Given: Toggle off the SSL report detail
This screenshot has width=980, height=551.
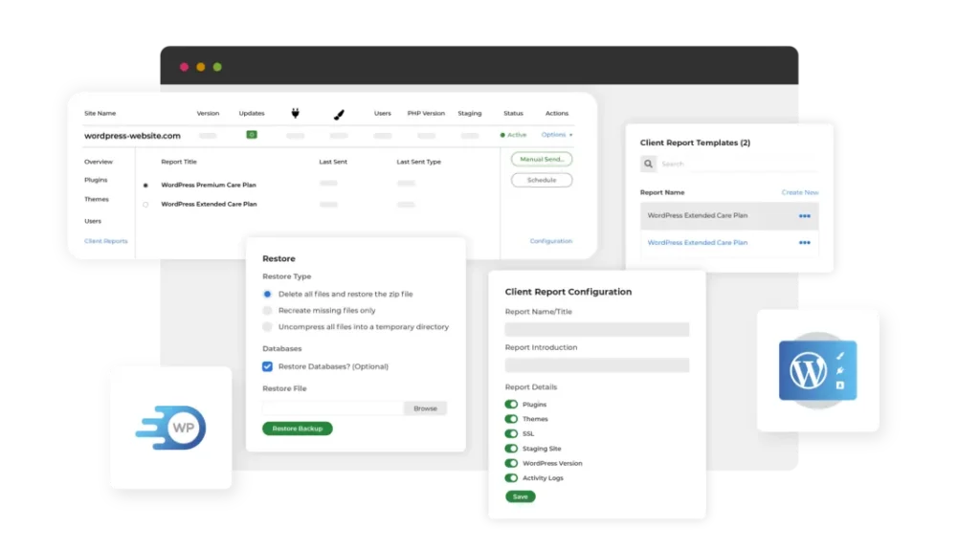Looking at the screenshot, I should click(x=511, y=434).
